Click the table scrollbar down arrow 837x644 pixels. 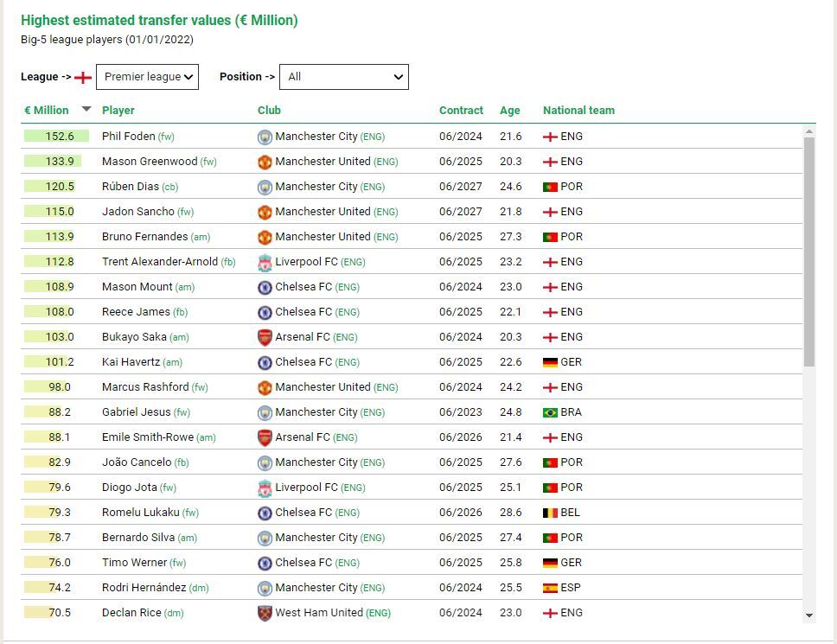809,615
